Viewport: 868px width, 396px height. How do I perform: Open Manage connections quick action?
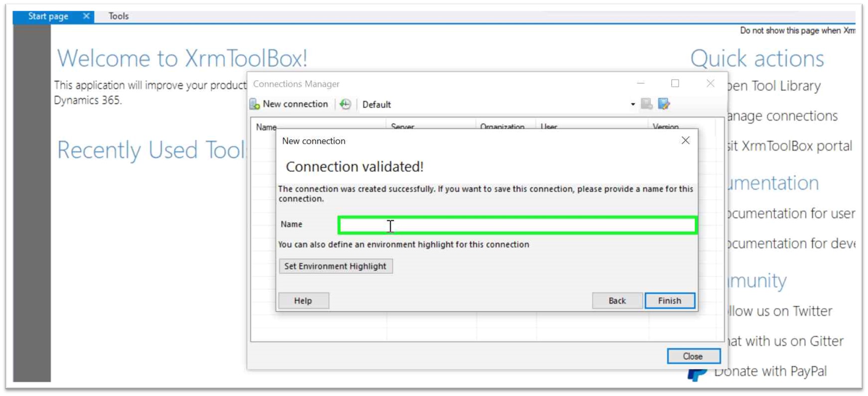click(x=782, y=116)
